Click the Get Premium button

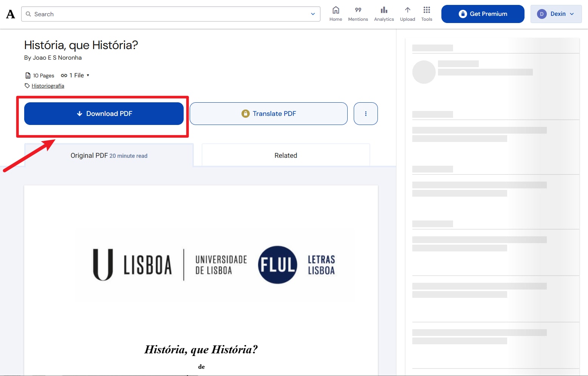tap(483, 14)
